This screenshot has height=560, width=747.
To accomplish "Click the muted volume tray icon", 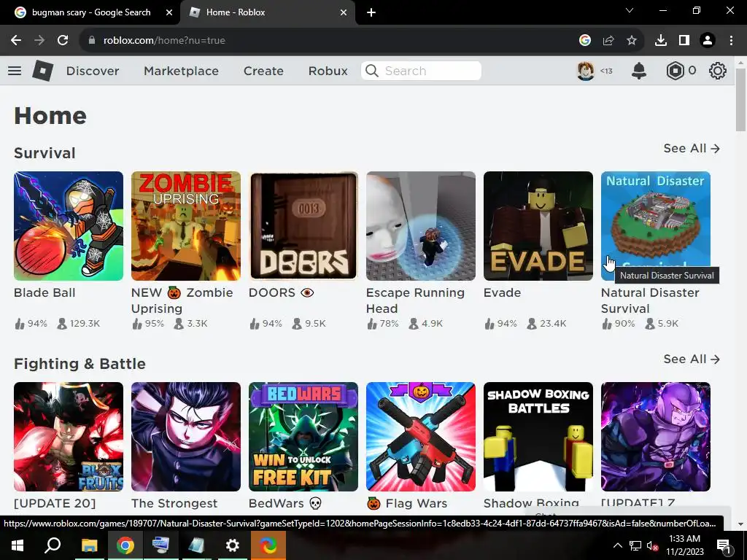I will [x=652, y=545].
